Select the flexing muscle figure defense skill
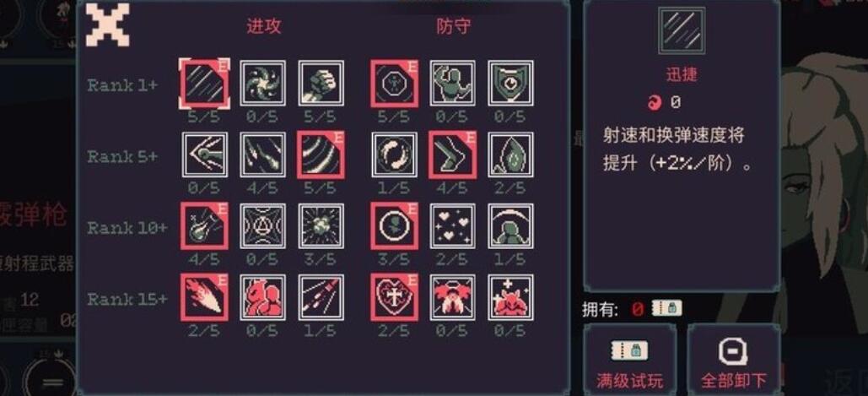This screenshot has height=396, width=868. pyautogui.click(x=452, y=83)
